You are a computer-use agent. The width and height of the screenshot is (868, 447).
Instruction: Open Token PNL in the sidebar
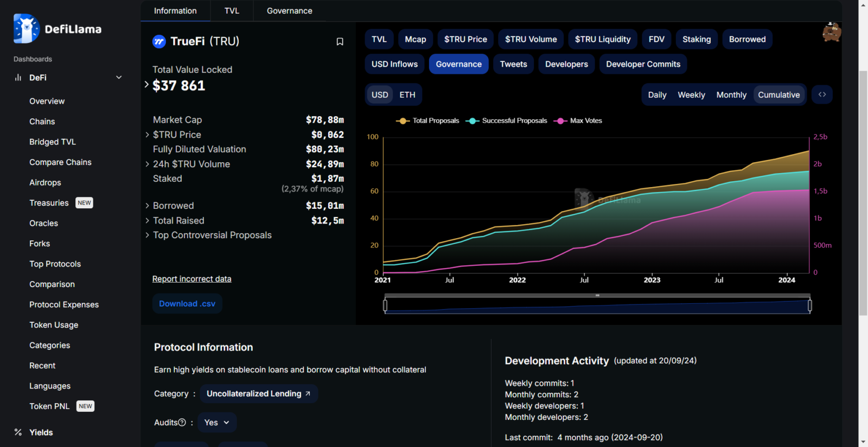[49, 406]
